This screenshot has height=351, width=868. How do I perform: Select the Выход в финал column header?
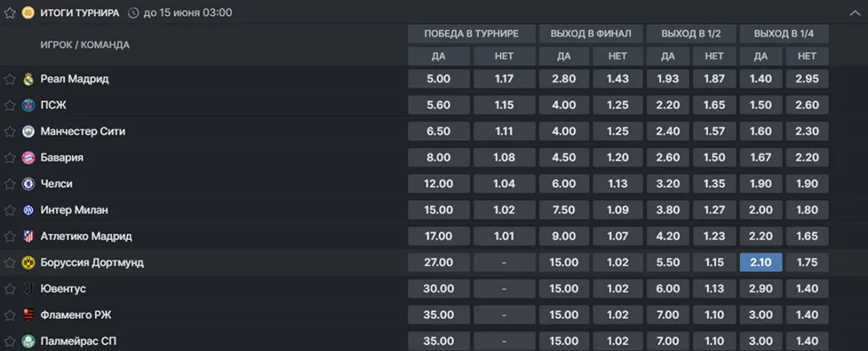tap(590, 34)
